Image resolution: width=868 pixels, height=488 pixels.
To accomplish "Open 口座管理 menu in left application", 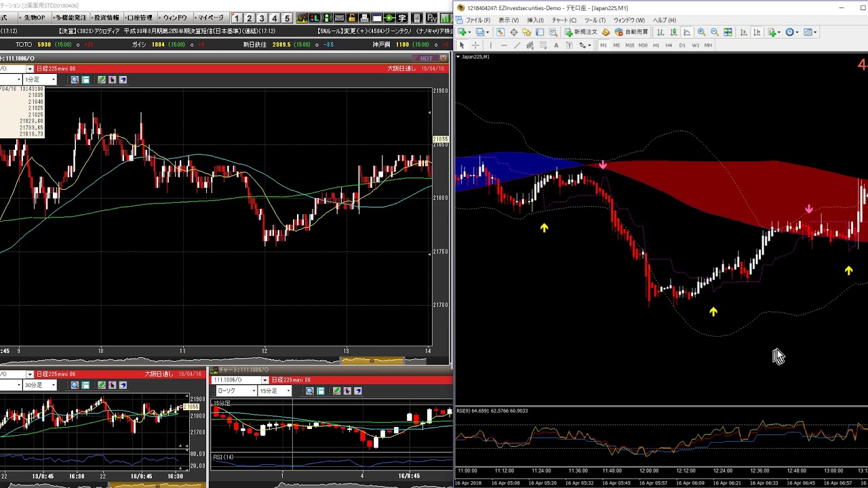I will coord(140,18).
